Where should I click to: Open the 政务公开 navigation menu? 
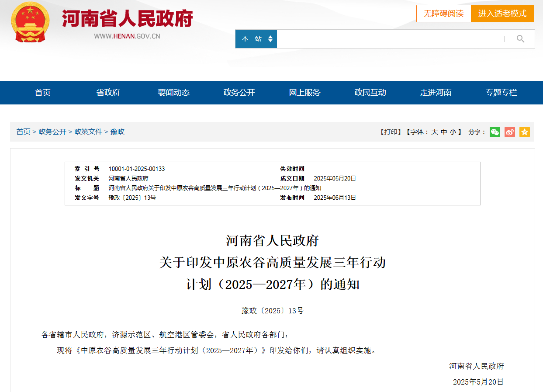click(x=239, y=93)
